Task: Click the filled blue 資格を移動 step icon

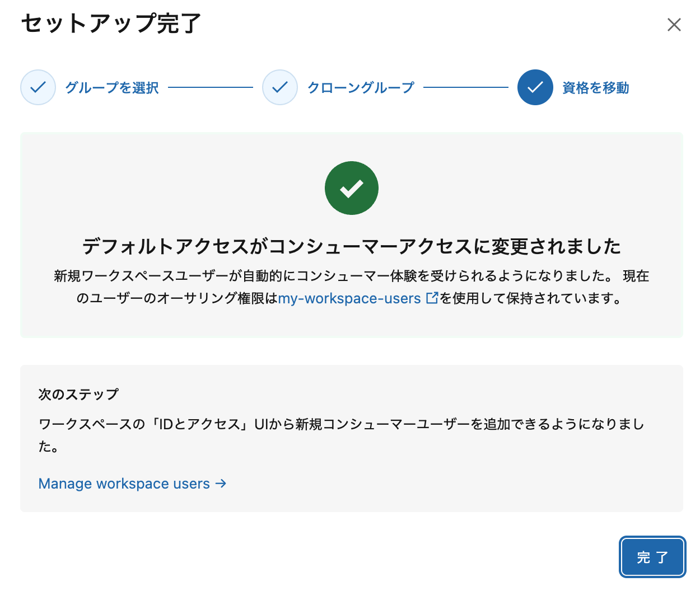Action: tap(535, 87)
